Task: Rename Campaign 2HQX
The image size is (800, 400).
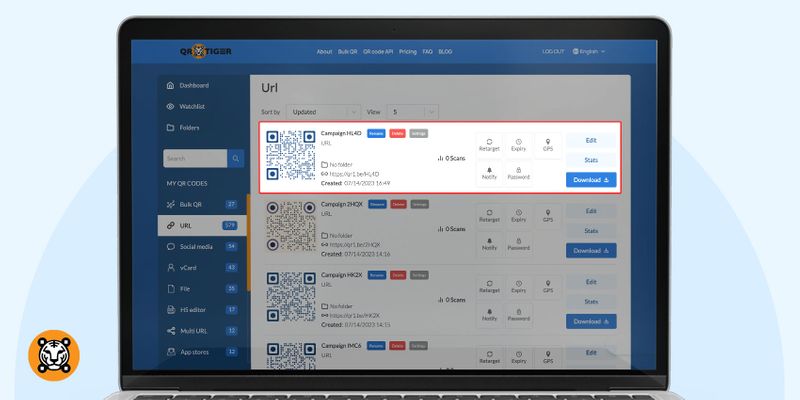Action: pyautogui.click(x=377, y=204)
